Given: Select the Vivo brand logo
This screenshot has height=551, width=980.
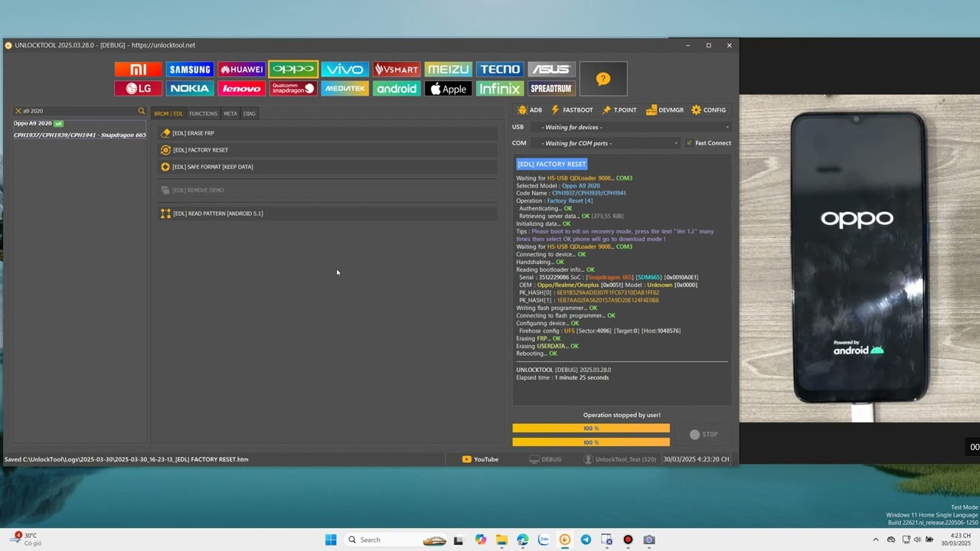Looking at the screenshot, I should (345, 70).
